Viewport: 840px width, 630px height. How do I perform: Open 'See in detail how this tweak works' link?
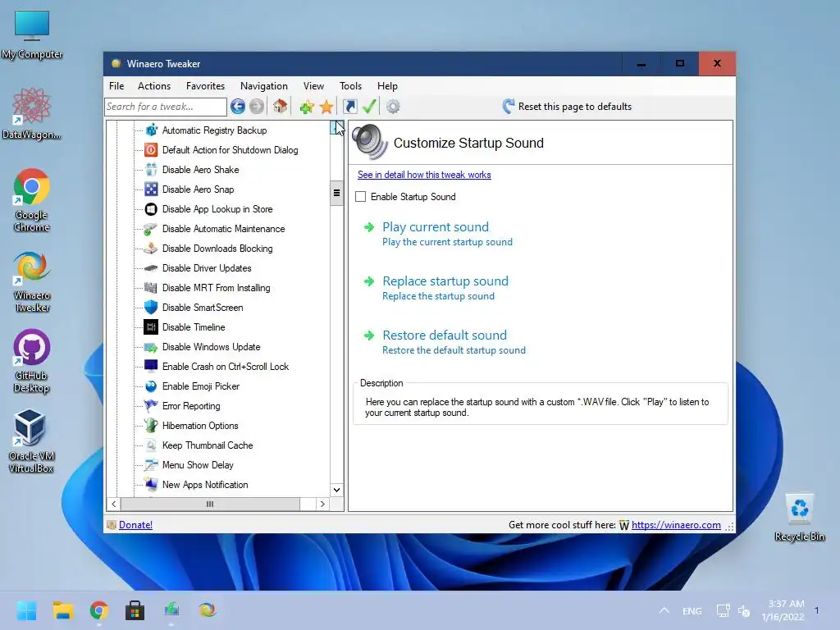point(424,175)
